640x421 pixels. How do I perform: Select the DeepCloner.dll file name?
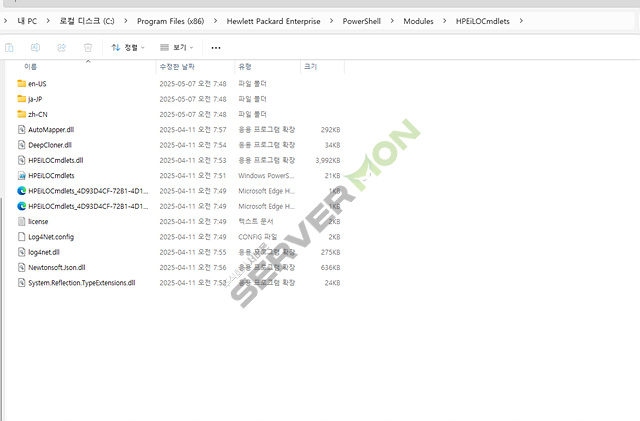pyautogui.click(x=50, y=145)
